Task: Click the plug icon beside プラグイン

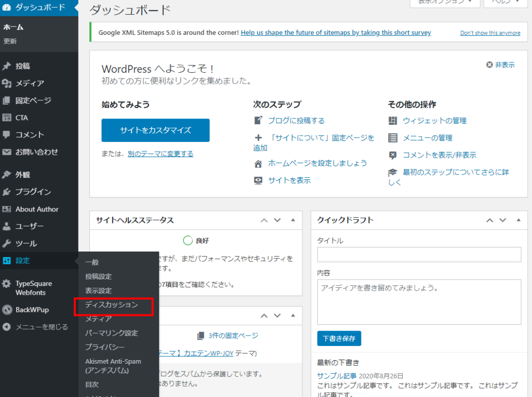Action: [6, 192]
